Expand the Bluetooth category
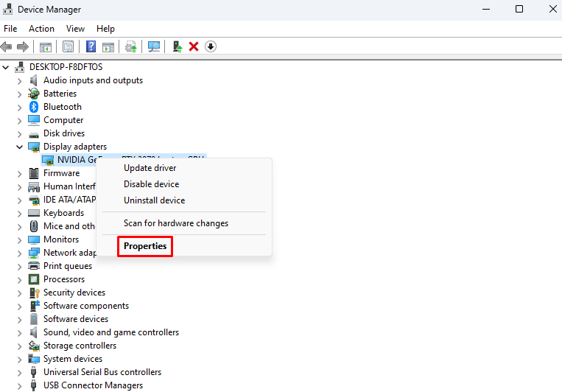Screen dimensions: 562x392 pyautogui.click(x=19, y=108)
